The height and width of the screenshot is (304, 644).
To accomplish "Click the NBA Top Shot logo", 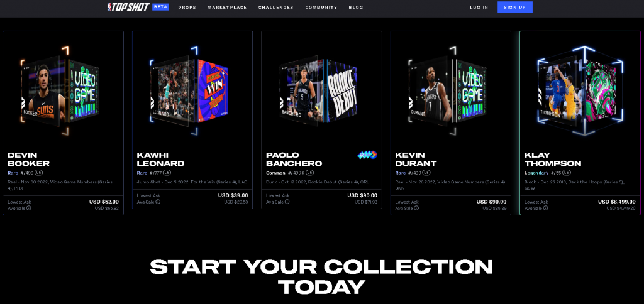I will (x=128, y=7).
